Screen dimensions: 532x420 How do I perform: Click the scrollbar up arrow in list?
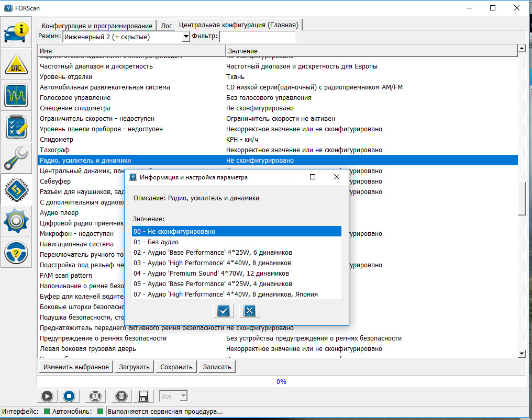pyautogui.click(x=522, y=49)
